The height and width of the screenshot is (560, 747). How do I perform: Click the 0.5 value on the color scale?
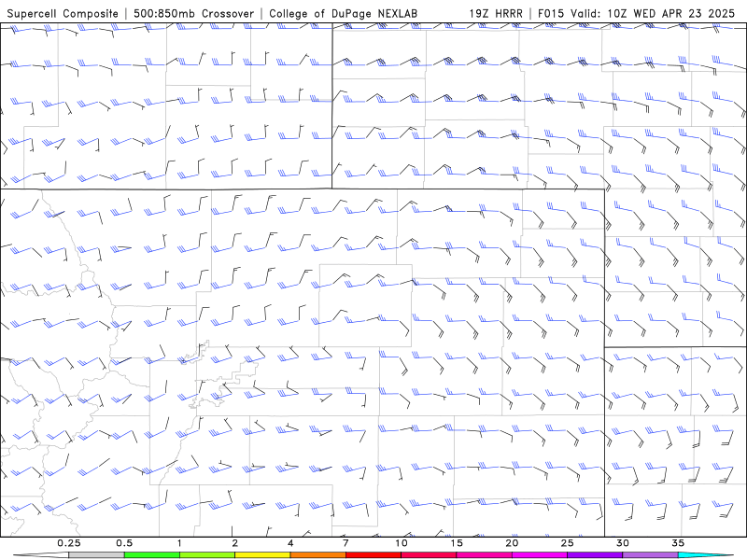tap(124, 543)
